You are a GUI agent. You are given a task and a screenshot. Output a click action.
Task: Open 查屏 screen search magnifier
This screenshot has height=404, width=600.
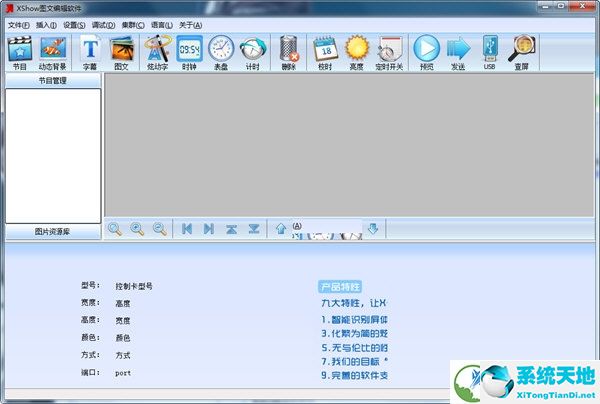(x=522, y=53)
